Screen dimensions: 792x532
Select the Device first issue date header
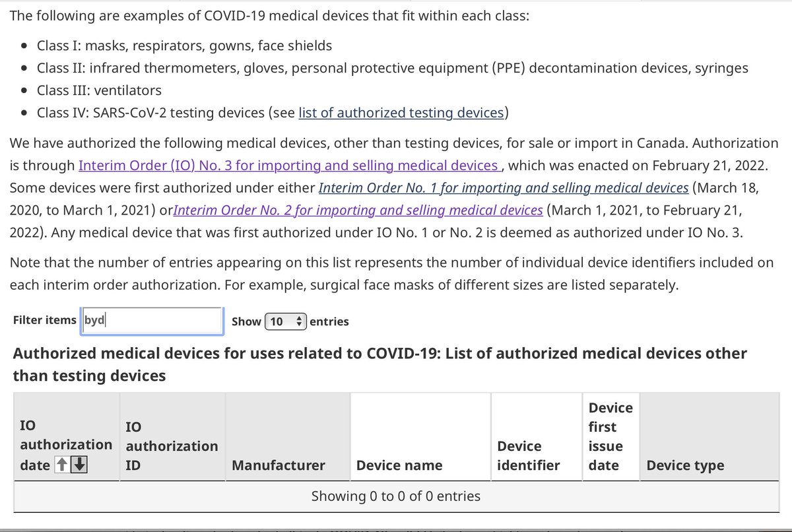point(610,437)
